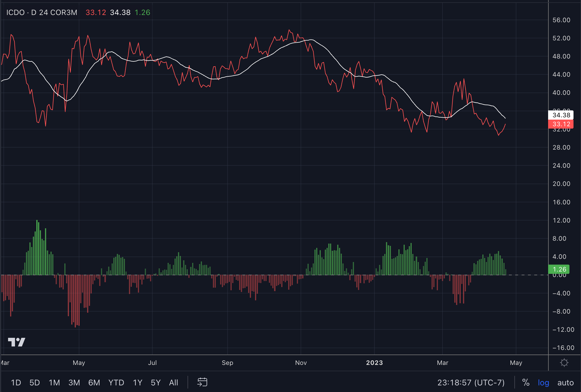The width and height of the screenshot is (581, 392).
Task: Select the 5D timeframe
Action: (35, 382)
